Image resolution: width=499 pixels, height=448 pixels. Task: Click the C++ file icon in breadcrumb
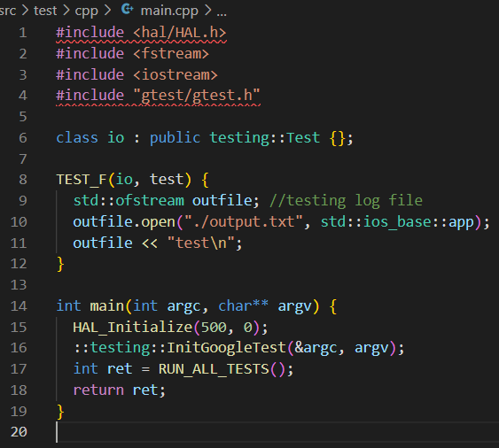point(128,9)
